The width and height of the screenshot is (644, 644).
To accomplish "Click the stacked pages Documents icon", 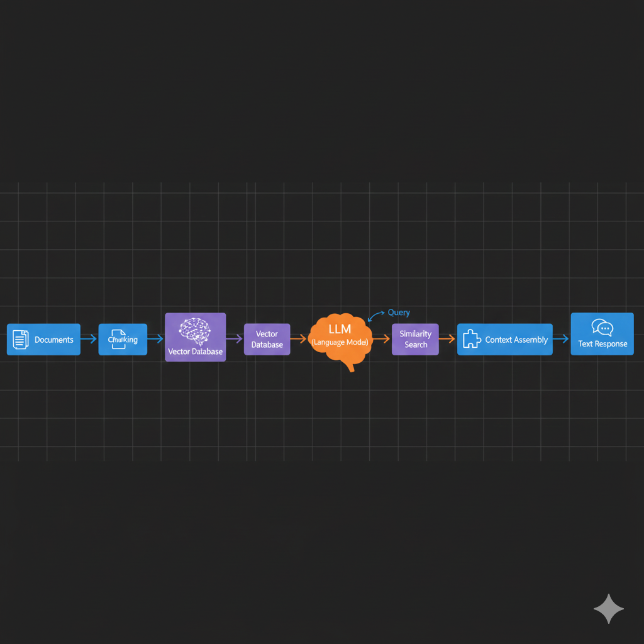I will click(20, 339).
